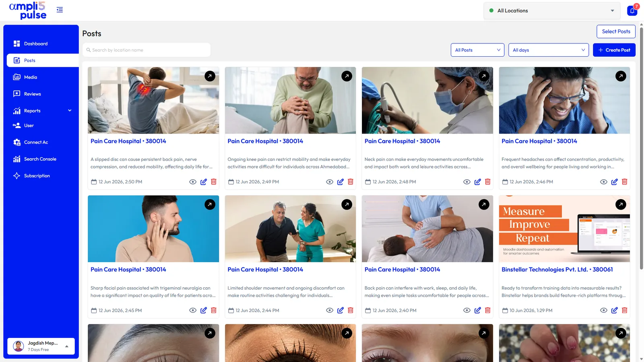This screenshot has height=362, width=644.
Task: Open the All days filter dropdown
Action: [549, 50]
